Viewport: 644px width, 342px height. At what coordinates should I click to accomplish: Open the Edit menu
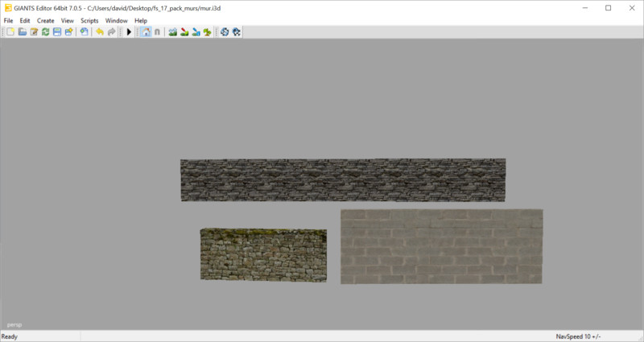[25, 20]
